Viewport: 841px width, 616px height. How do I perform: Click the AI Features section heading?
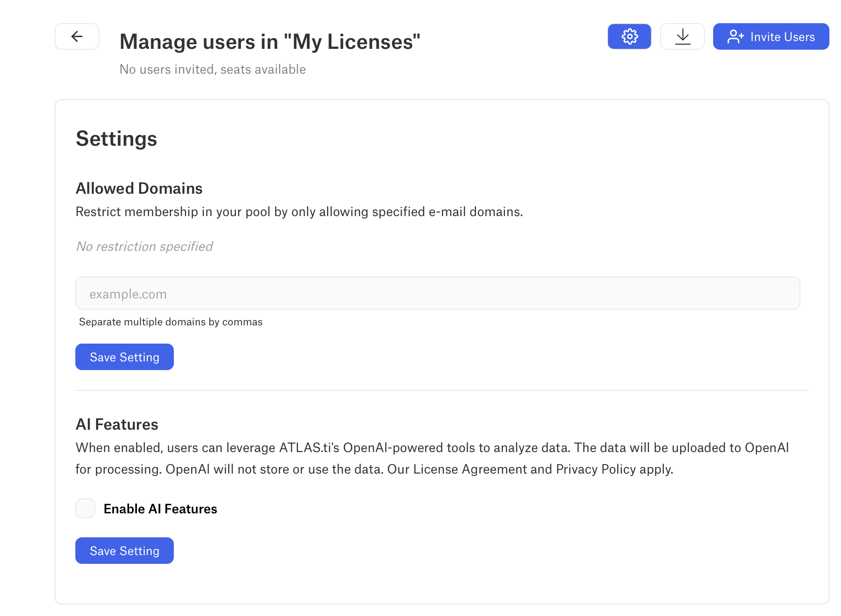tap(117, 424)
